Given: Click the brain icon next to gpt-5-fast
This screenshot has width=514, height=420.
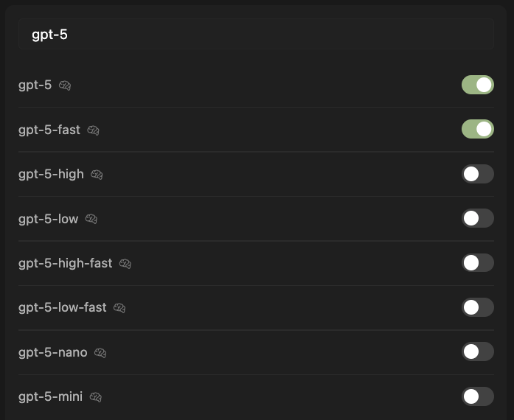Looking at the screenshot, I should tap(94, 130).
